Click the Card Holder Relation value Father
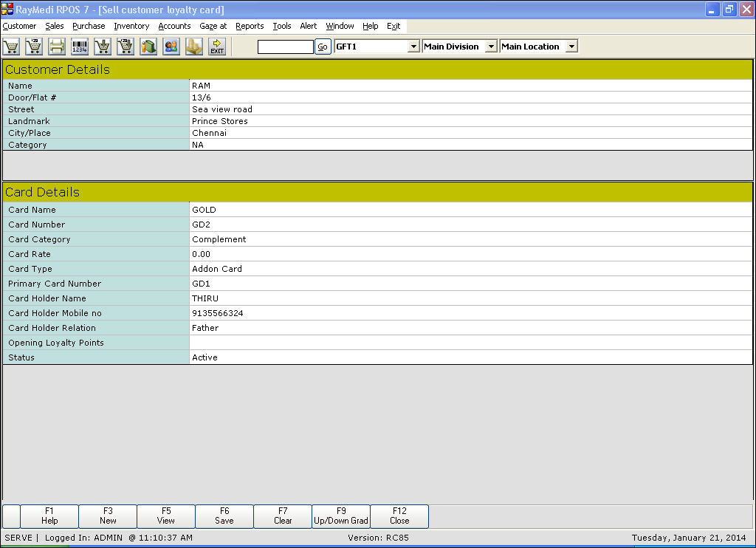This screenshot has width=756, height=548. (205, 328)
